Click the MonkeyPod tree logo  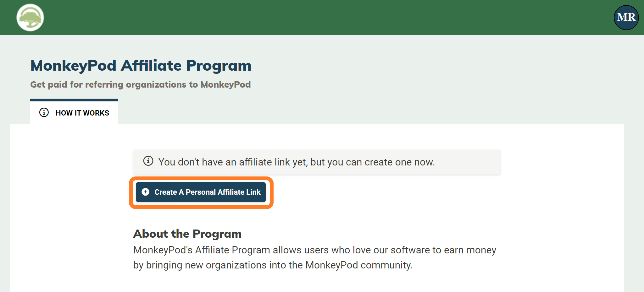tap(30, 18)
